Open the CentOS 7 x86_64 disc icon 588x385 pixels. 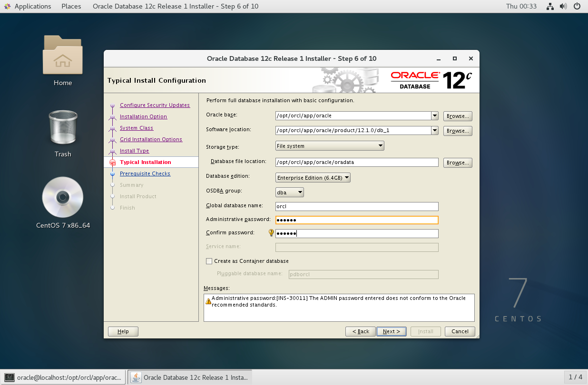tap(62, 197)
